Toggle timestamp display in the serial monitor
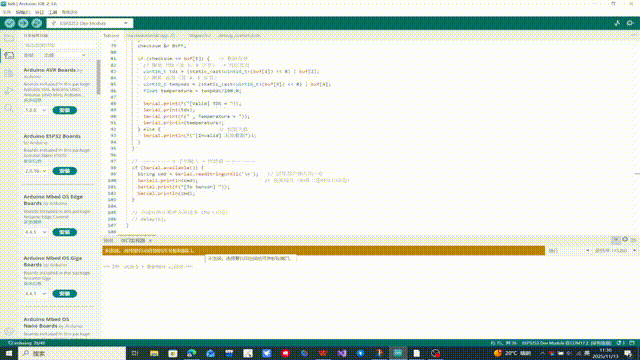 (x=625, y=240)
